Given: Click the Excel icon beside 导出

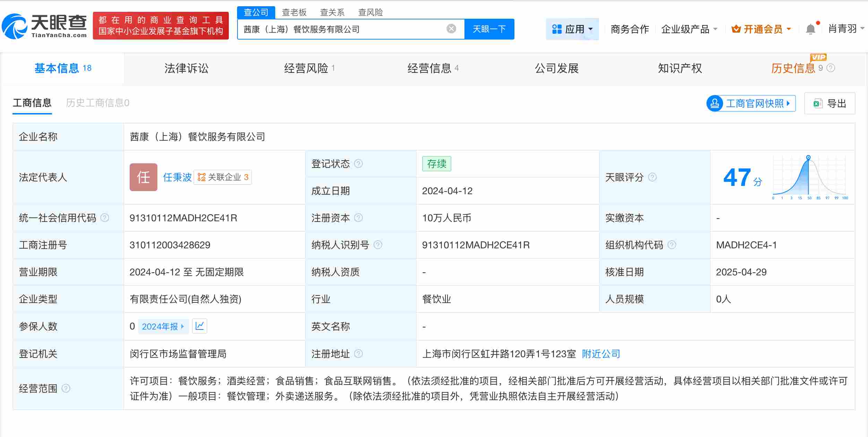Looking at the screenshot, I should pyautogui.click(x=818, y=103).
